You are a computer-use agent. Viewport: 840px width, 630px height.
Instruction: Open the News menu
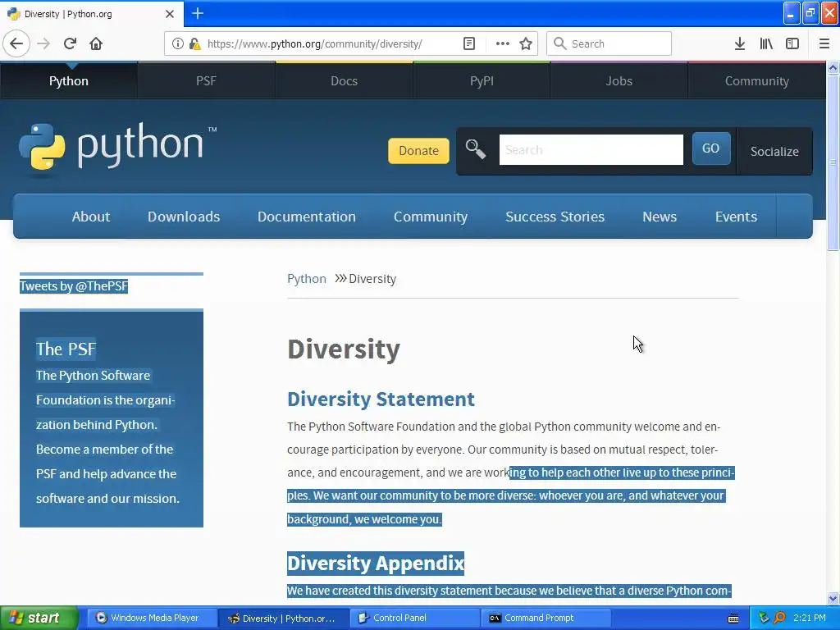point(660,217)
